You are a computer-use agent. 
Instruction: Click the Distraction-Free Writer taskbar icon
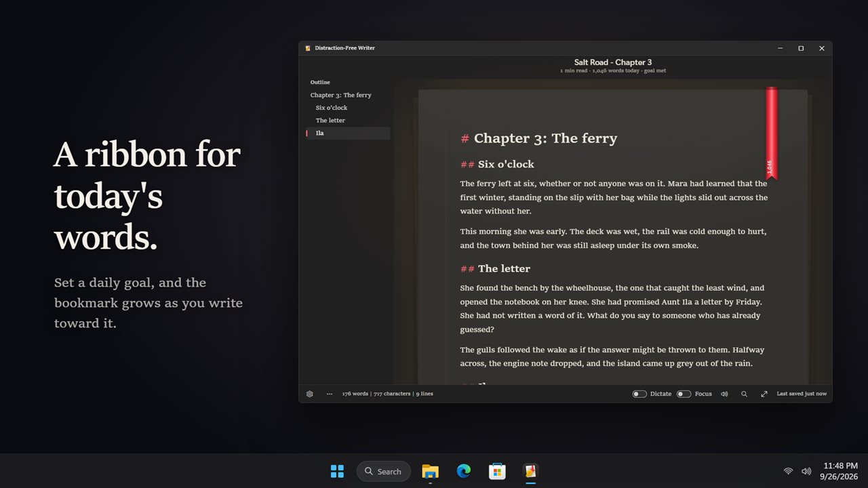pyautogui.click(x=530, y=471)
